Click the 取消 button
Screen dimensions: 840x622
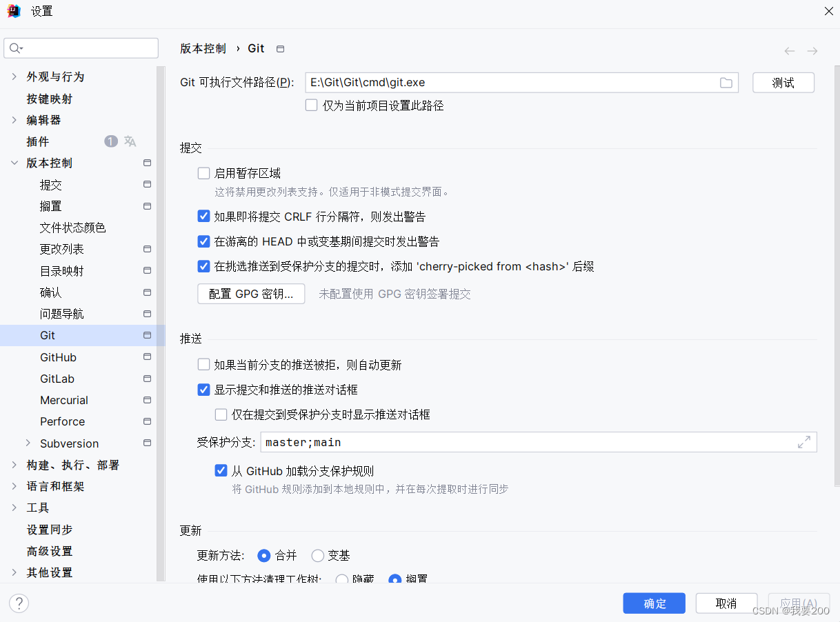coord(726,603)
